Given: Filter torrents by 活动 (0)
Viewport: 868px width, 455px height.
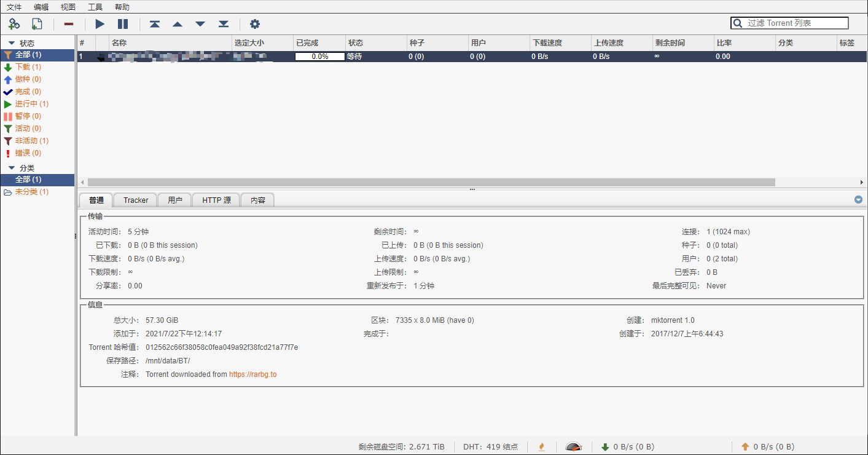Looking at the screenshot, I should [37, 129].
